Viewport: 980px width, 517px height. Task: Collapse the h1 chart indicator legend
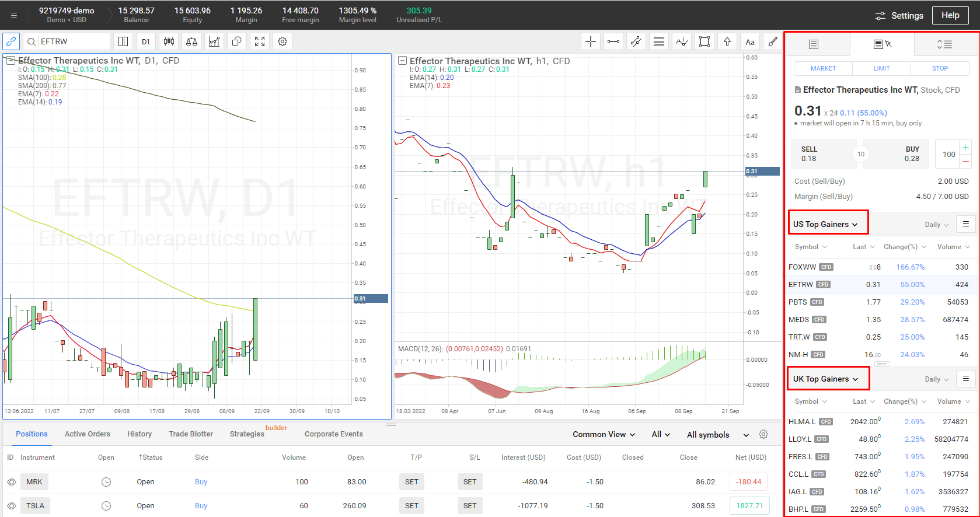[x=402, y=60]
